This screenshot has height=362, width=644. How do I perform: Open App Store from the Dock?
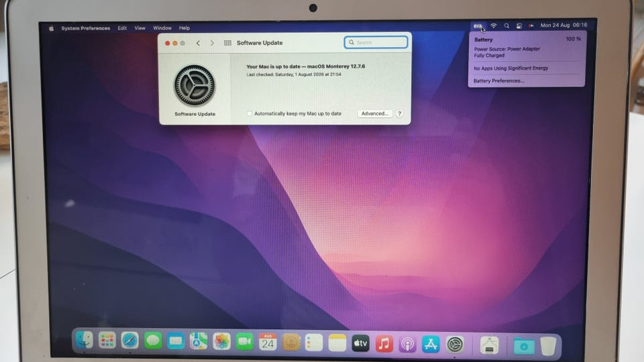click(x=431, y=345)
